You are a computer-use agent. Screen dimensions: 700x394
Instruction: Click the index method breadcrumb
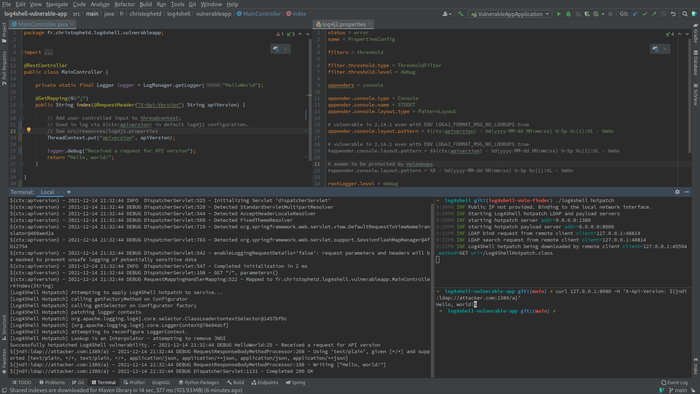point(296,14)
